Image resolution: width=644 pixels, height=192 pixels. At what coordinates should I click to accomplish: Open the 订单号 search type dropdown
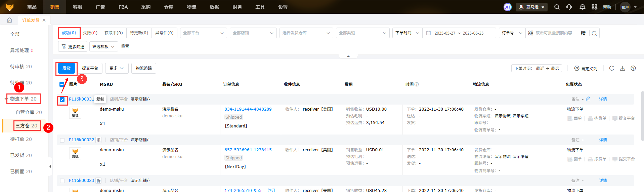coord(512,33)
